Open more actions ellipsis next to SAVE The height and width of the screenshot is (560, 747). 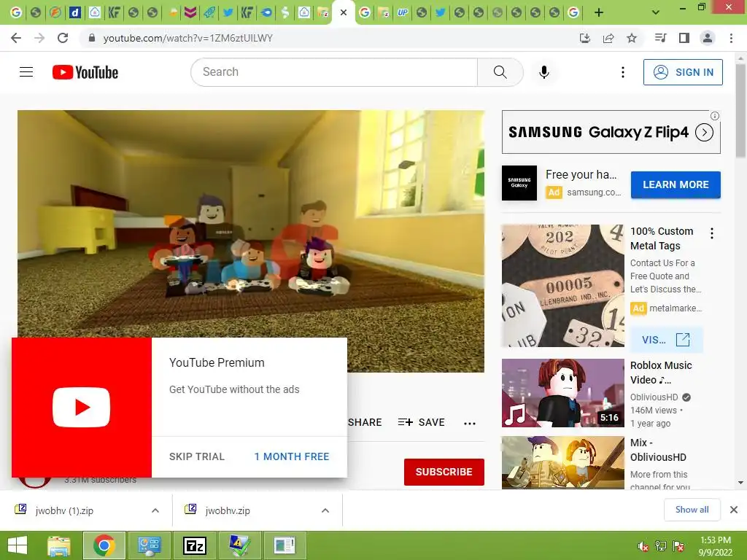(x=470, y=423)
